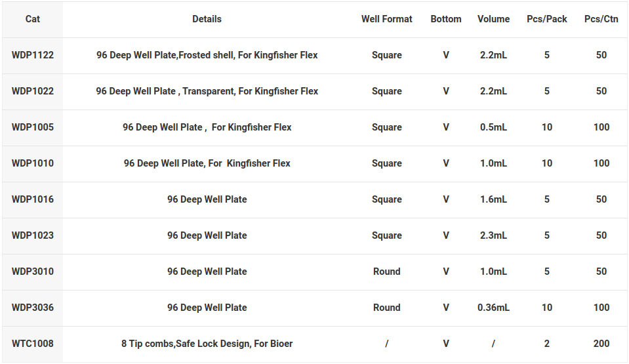The width and height of the screenshot is (629, 364).
Task: Select the WDP1023 row code
Action: pyautogui.click(x=33, y=235)
